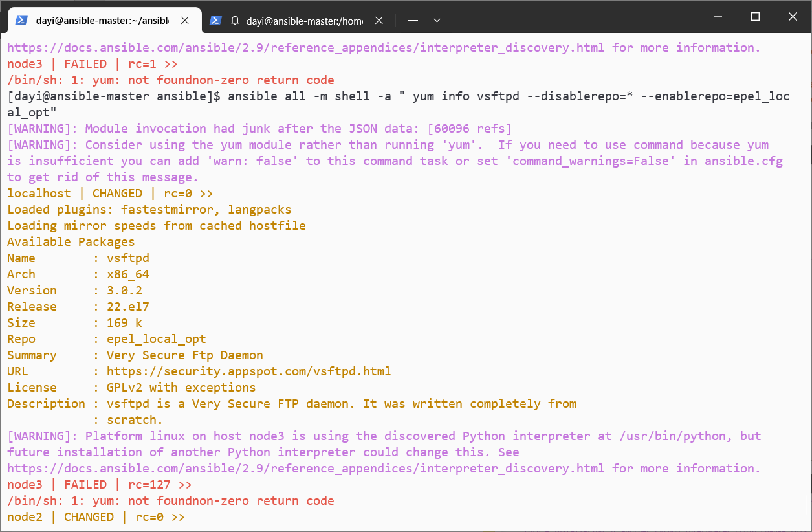Screen dimensions: 812x532
Task: Open the security.appspot.com vsftpd URL
Action: coord(248,371)
